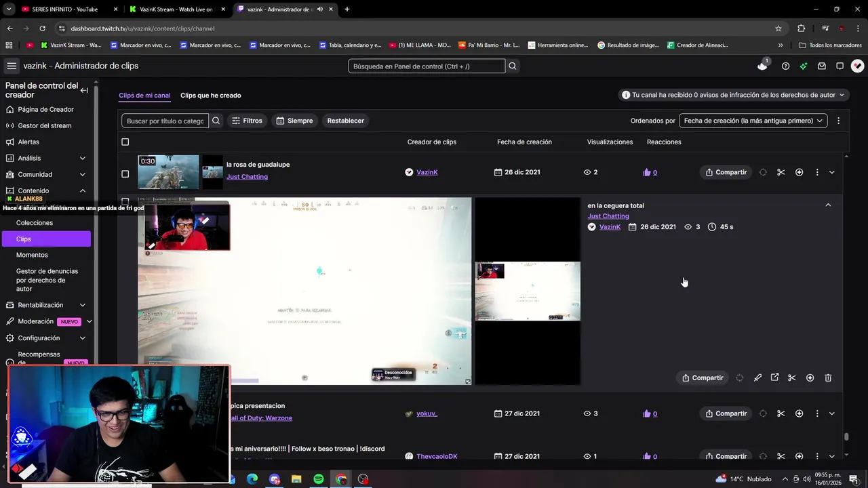The image size is (868, 488).
Task: Open Alertas in the sidebar
Action: (x=28, y=142)
